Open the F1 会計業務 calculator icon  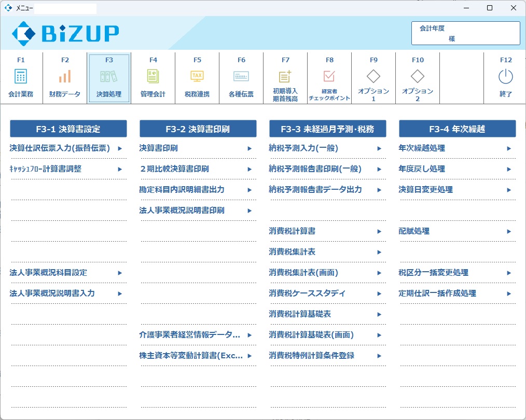[21, 76]
